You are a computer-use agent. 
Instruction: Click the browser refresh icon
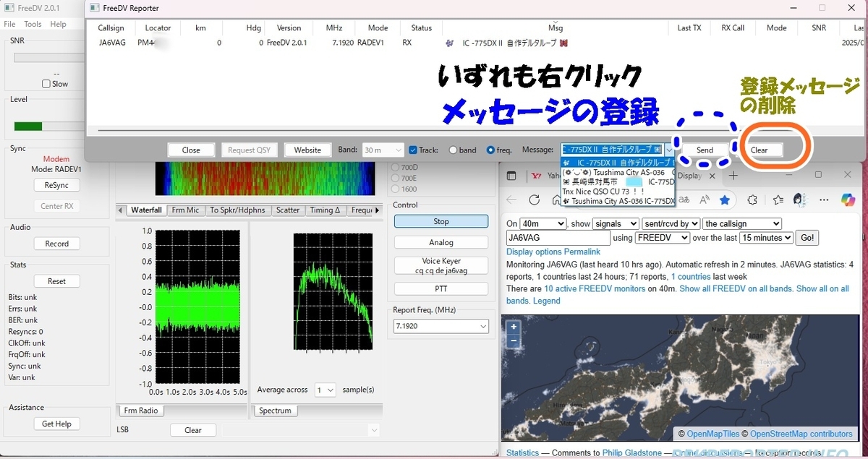534,199
